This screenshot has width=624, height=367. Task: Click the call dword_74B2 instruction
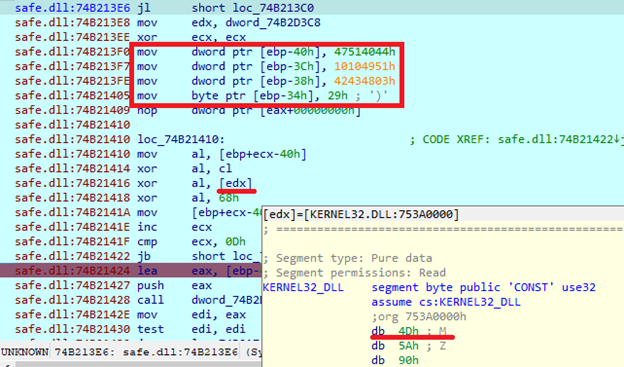point(199,300)
